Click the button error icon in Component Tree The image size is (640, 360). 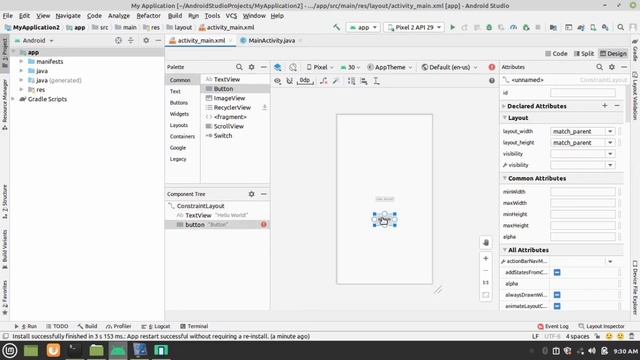point(264,224)
